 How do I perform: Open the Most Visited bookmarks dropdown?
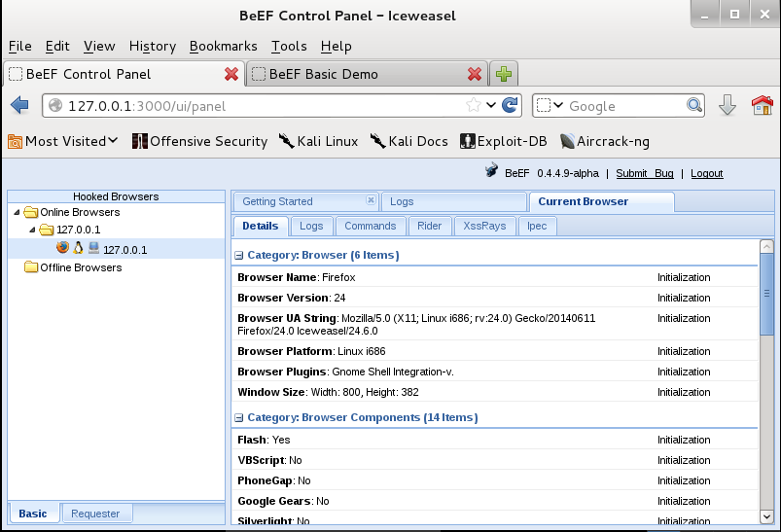point(63,141)
